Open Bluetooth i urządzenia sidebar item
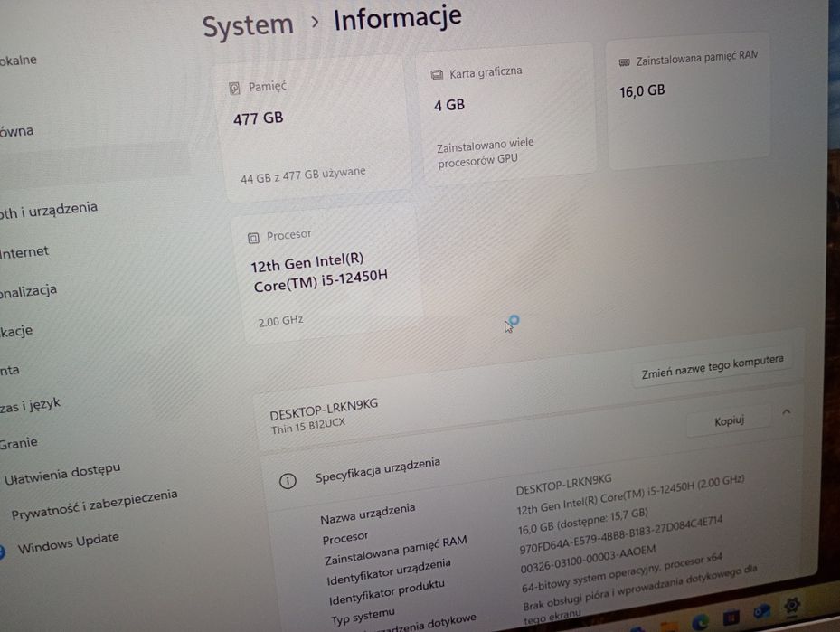This screenshot has width=840, height=632. (x=49, y=210)
